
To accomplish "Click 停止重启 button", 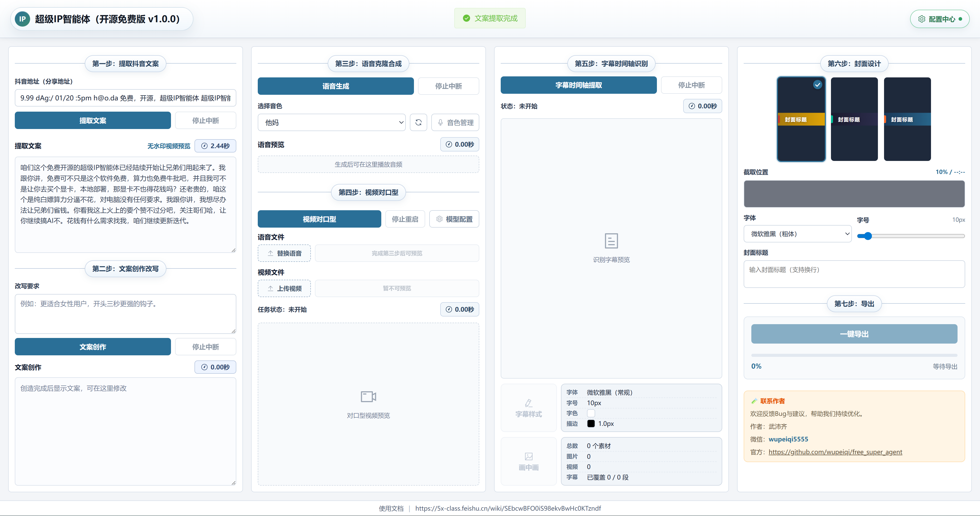I will [x=405, y=219].
